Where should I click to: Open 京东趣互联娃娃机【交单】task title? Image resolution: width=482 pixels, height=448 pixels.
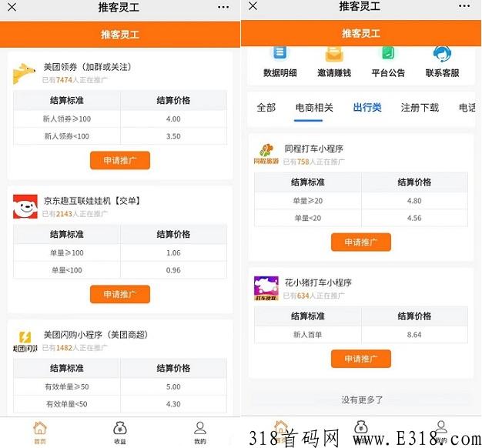pyautogui.click(x=92, y=201)
